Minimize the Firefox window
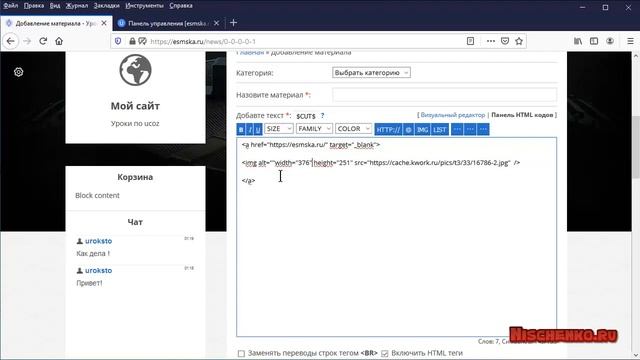The image size is (640, 360). tap(582, 7)
